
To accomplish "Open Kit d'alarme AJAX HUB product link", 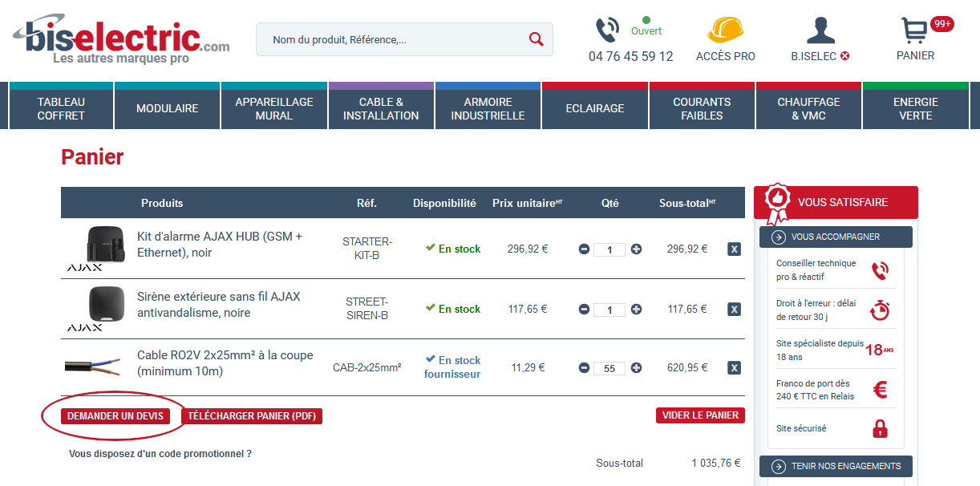I will click(x=220, y=244).
